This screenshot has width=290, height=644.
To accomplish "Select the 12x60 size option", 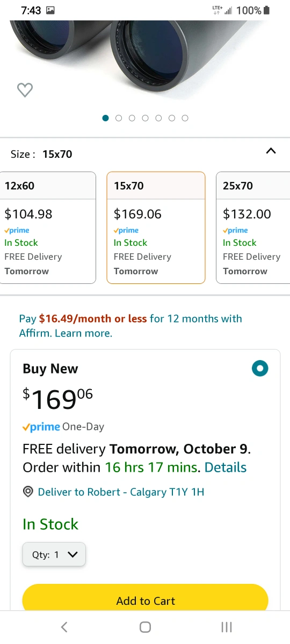I will [48, 228].
